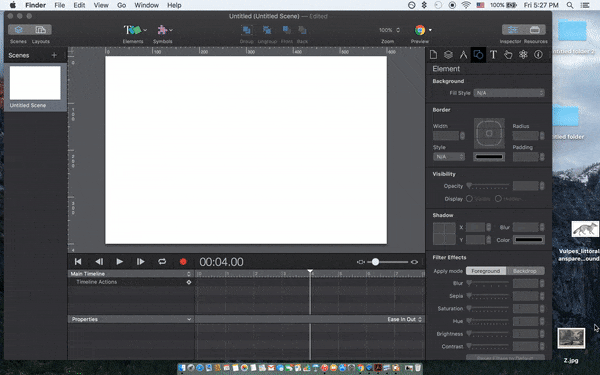Click the shadow offset position pad
Image resolution: width=600 pixels, height=375 pixels.
pos(444,233)
